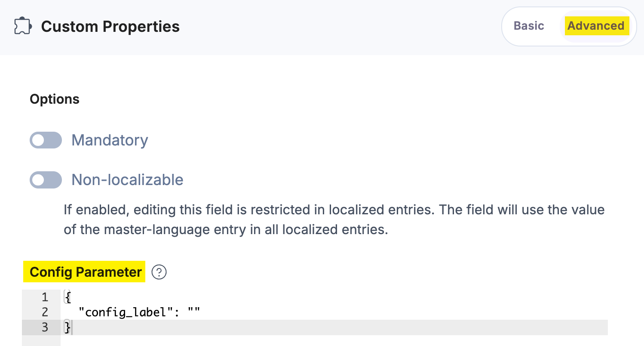Open the Config Parameter help tooltip icon
Image resolution: width=644 pixels, height=346 pixels.
(159, 272)
